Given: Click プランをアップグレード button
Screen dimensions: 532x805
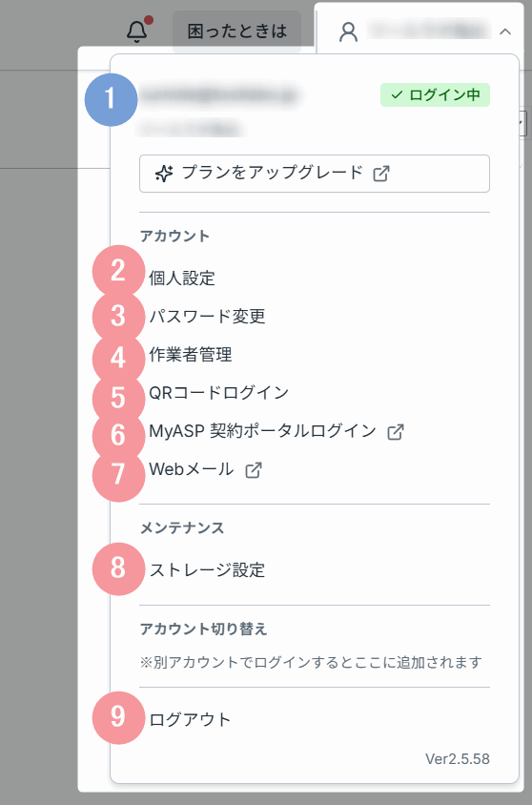Looking at the screenshot, I should click(x=315, y=174).
